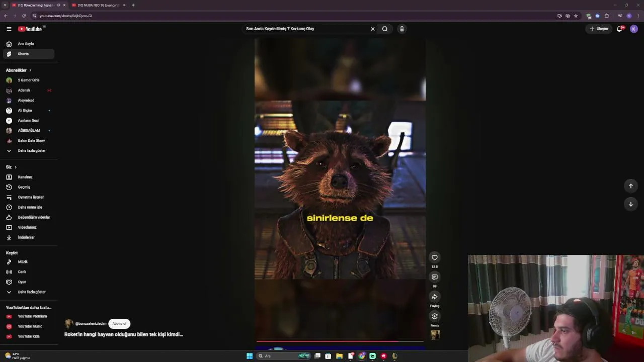The width and height of the screenshot is (644, 362).
Task: Open YouTube Music link
Action: [x=28, y=326]
